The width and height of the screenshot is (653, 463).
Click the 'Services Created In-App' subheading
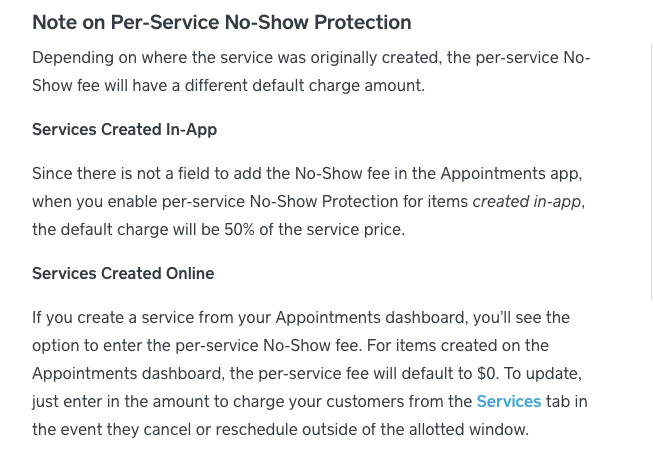click(x=125, y=129)
